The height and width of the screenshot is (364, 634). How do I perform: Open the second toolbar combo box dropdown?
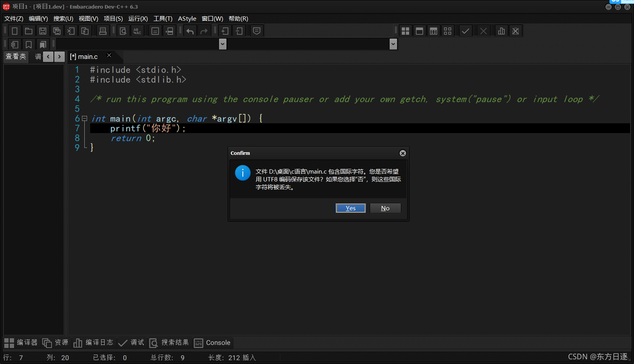coord(393,44)
